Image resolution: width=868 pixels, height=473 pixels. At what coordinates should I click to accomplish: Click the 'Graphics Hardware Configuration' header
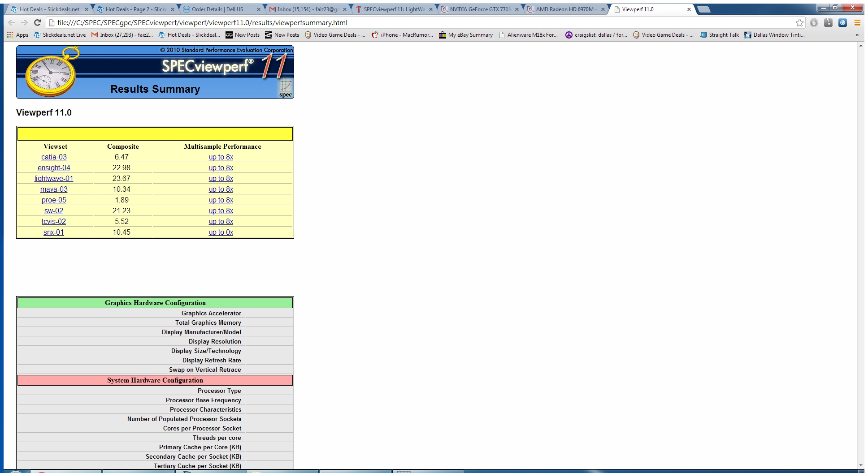point(155,303)
